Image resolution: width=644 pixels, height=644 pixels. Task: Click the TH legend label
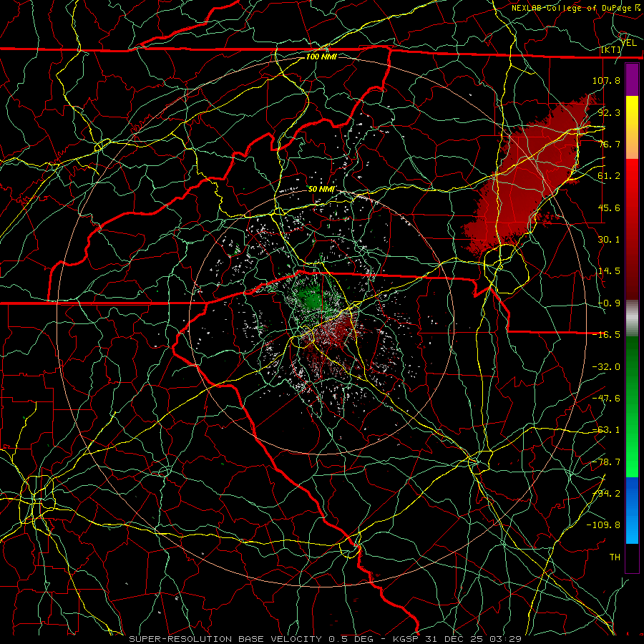[x=615, y=557]
